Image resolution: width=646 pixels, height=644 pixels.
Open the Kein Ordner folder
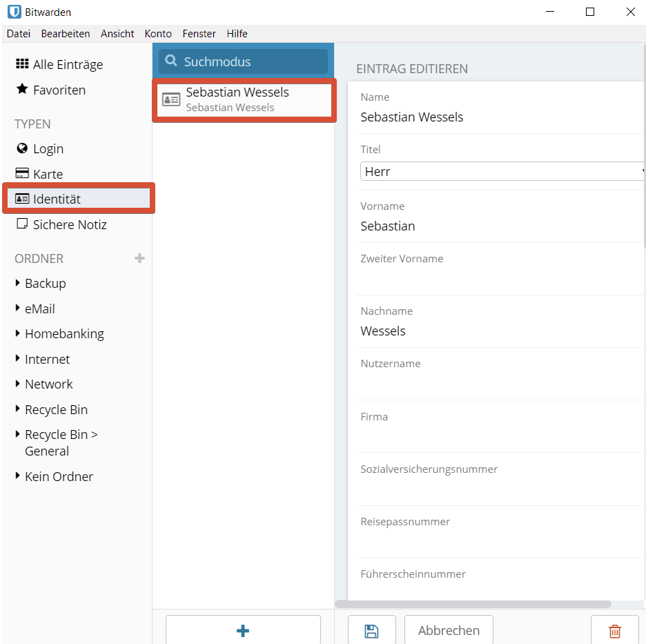click(59, 476)
